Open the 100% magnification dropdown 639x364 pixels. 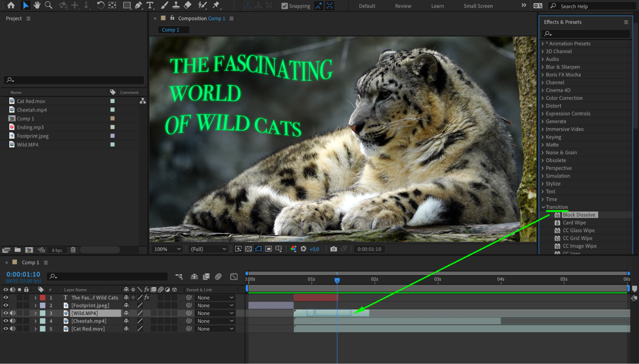168,249
